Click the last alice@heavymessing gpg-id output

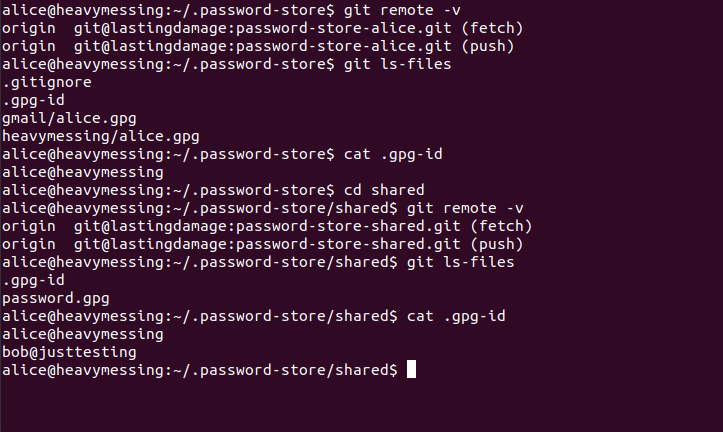click(x=83, y=334)
